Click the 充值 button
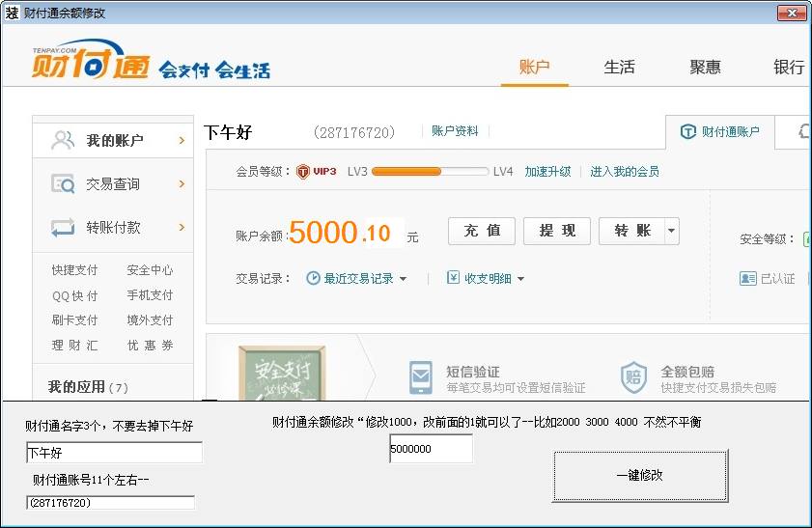The width and height of the screenshot is (812, 528). point(482,231)
